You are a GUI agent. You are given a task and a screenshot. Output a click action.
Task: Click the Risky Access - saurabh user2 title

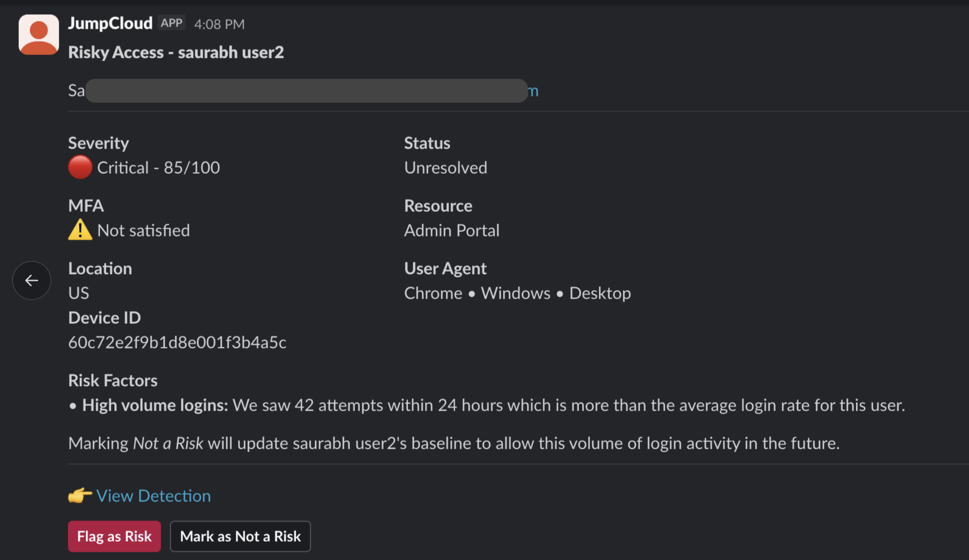coord(176,52)
